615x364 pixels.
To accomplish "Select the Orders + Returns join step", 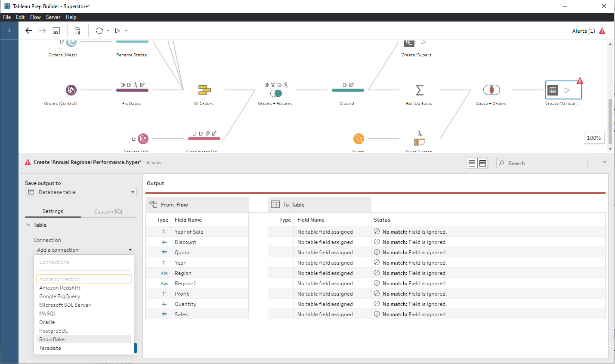I will tap(276, 93).
